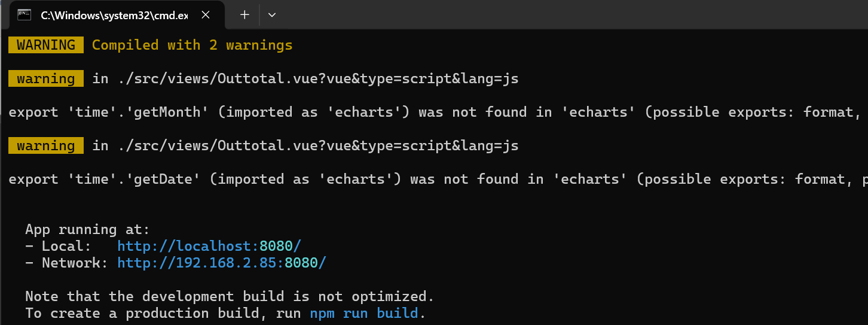Click the cmd.exe icon in the tab

point(25,15)
